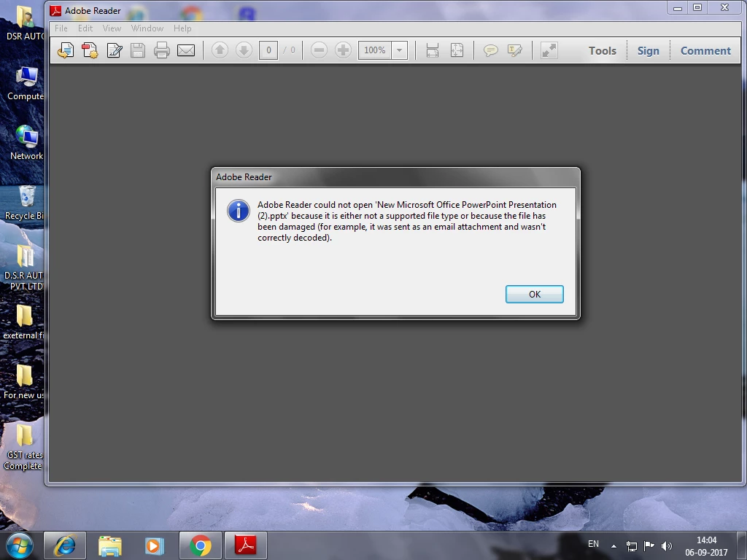Click the EN language indicator
The height and width of the screenshot is (560, 747).
pyautogui.click(x=593, y=544)
